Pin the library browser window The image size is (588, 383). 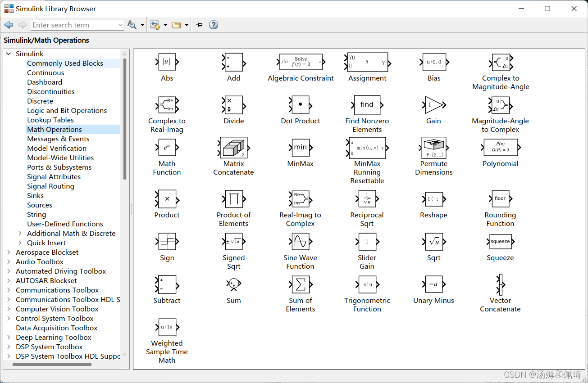coord(200,25)
